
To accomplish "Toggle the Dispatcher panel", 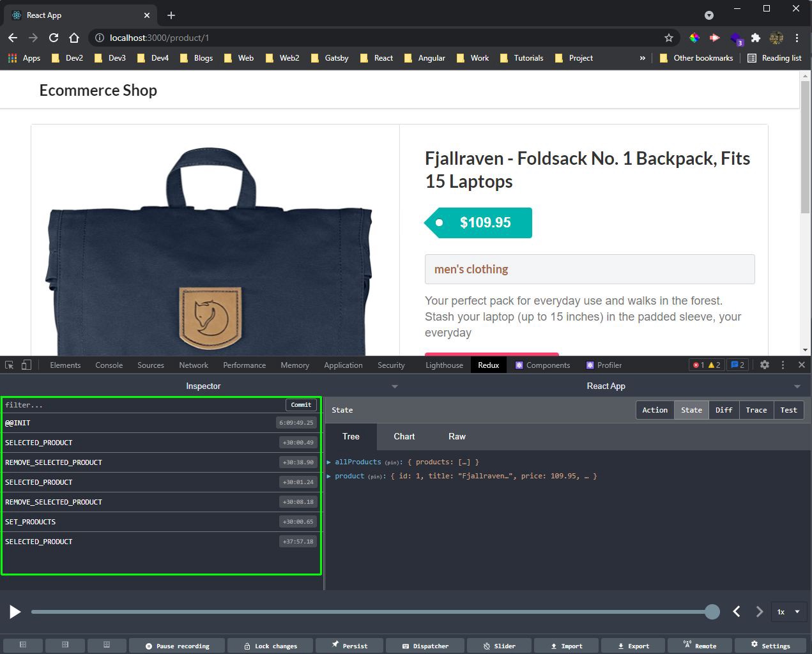I will 425,646.
